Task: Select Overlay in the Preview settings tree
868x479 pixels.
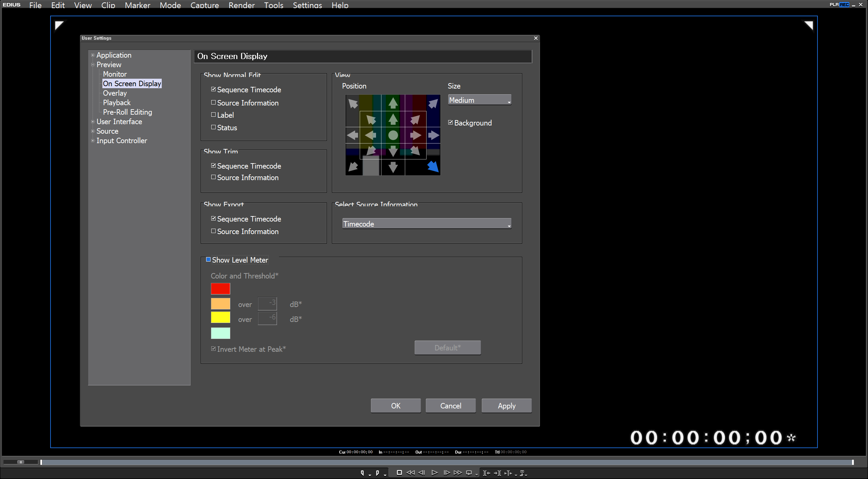Action: click(x=115, y=93)
